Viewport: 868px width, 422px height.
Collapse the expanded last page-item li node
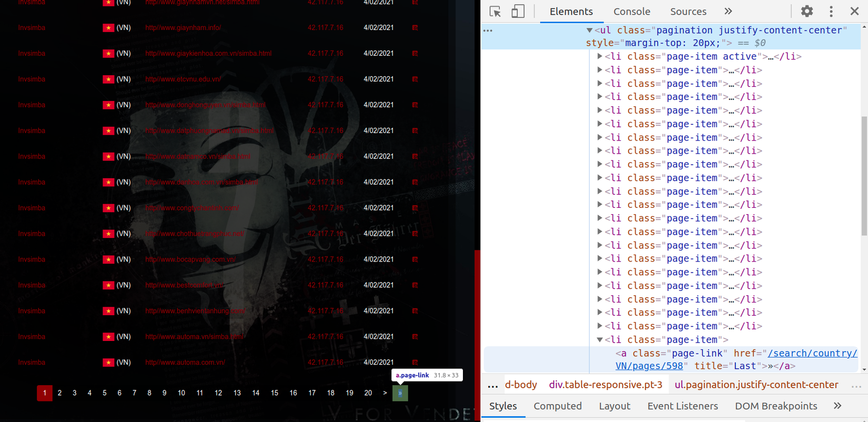pos(599,340)
